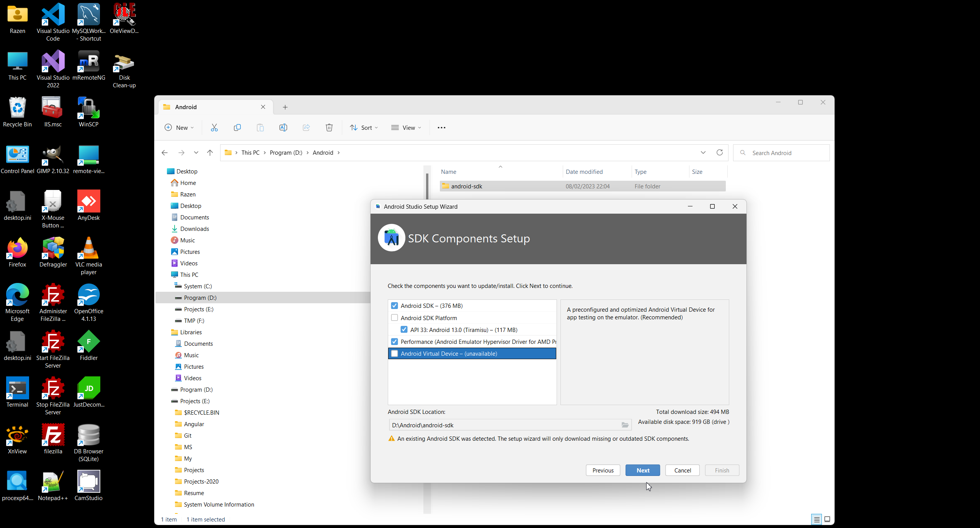
Task: Check the Android SDK Platform checkbox
Action: [x=394, y=318]
